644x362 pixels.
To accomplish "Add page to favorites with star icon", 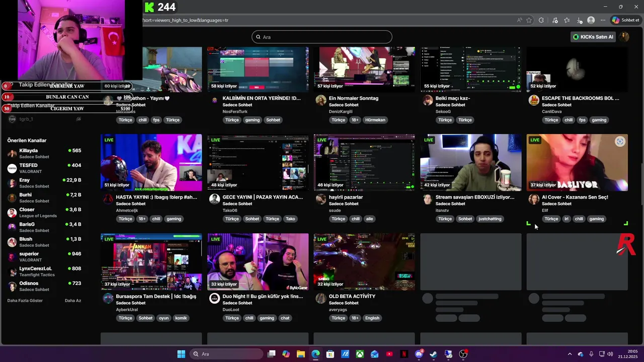I will [529, 20].
